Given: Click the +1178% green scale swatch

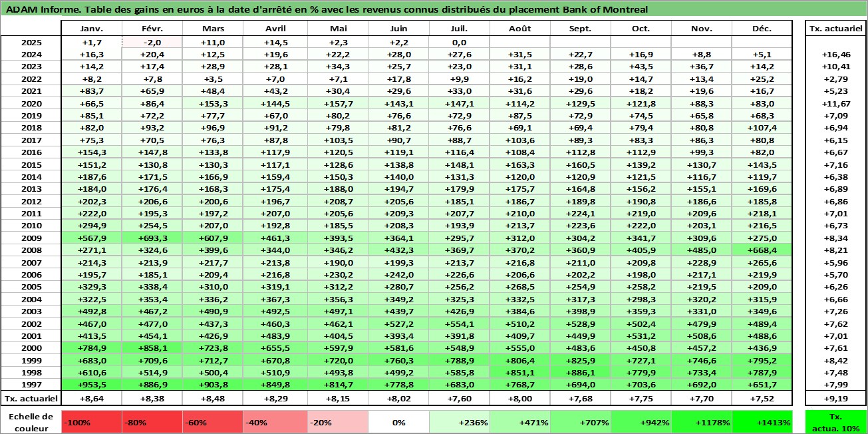Looking at the screenshot, I should point(702,422).
